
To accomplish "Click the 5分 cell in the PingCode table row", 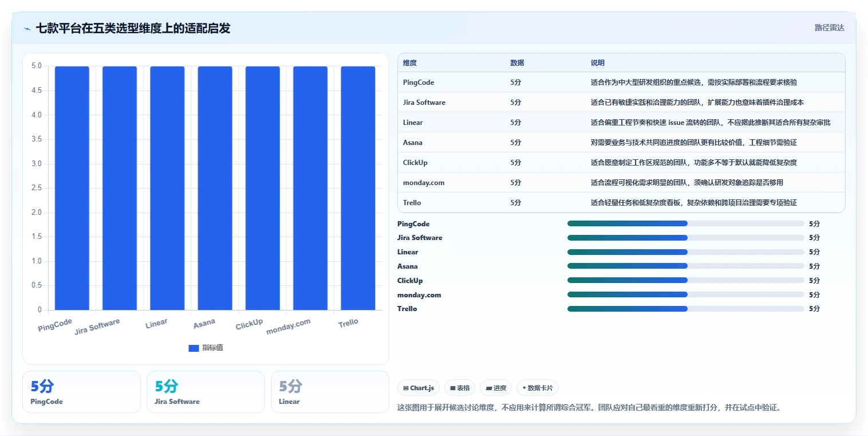I will pyautogui.click(x=516, y=83).
